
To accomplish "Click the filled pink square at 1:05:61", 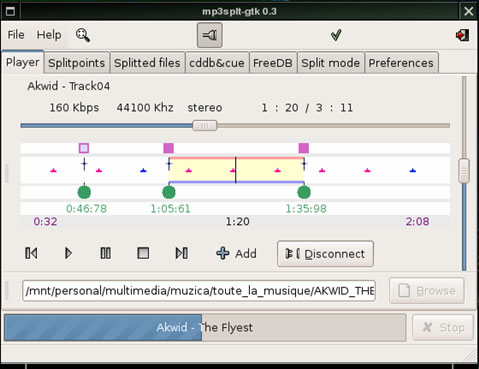I will coord(169,148).
